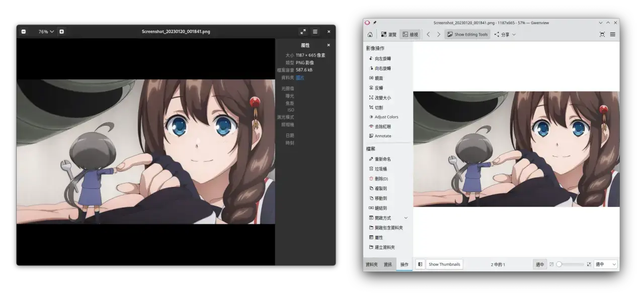Switch to the 資訊 tab at the bottom
The width and height of the screenshot is (644, 293).
[388, 264]
